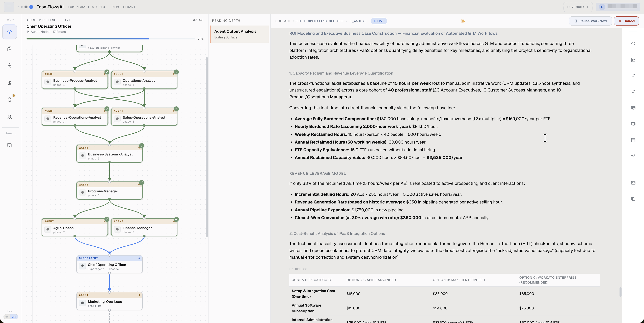Click the code brackets icon in right rail
Image resolution: width=644 pixels, height=323 pixels.
point(633,44)
